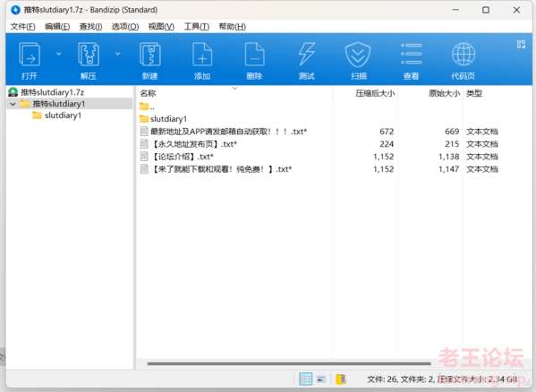The width and height of the screenshot is (536, 392).
Task: Click the folder icon of slutdiary1 in list
Action: pos(144,119)
